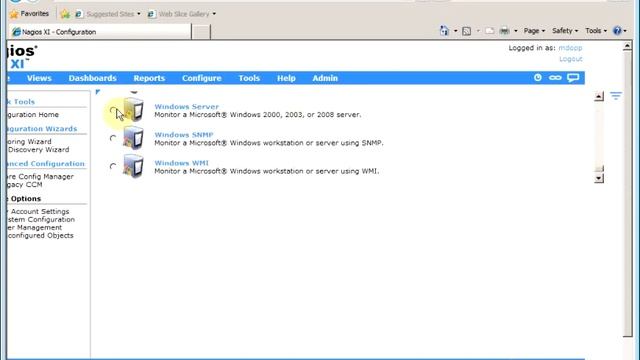Click the mdoop username link
The height and width of the screenshot is (360, 640).
[x=570, y=48]
